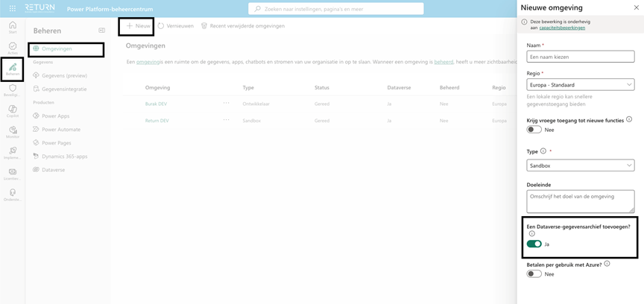Click the search box at the top
This screenshot has width=644, height=304.
click(335, 8)
